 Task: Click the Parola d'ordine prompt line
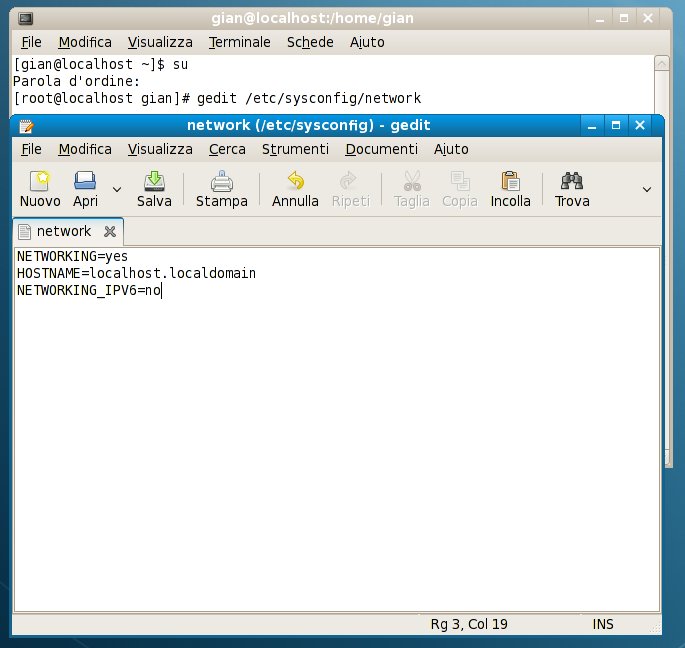click(76, 81)
